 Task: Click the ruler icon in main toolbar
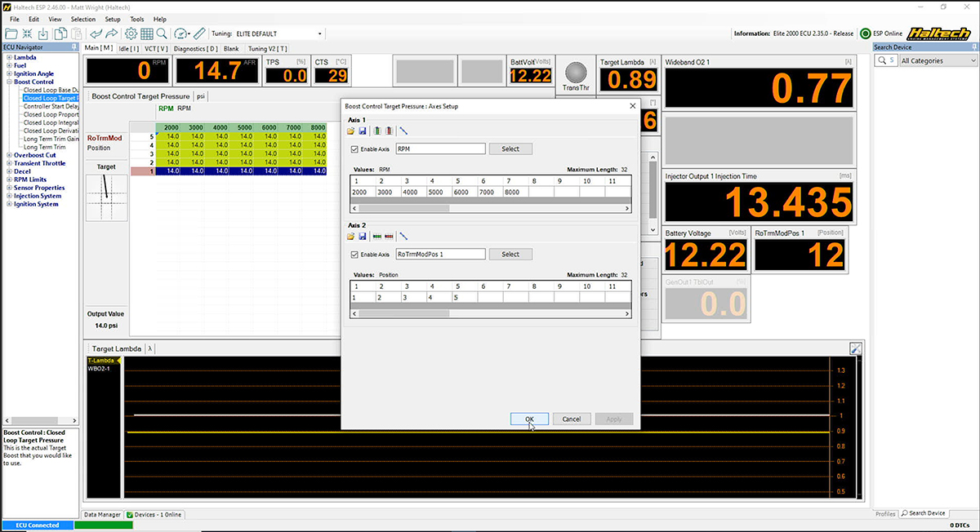(x=199, y=33)
